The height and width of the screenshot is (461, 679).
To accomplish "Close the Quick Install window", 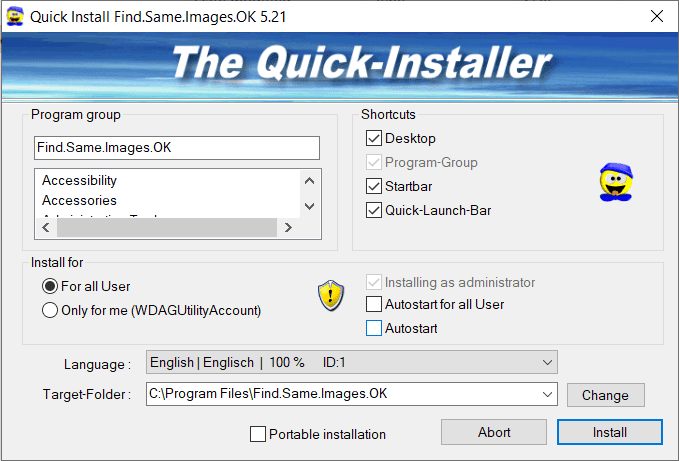I will (656, 16).
